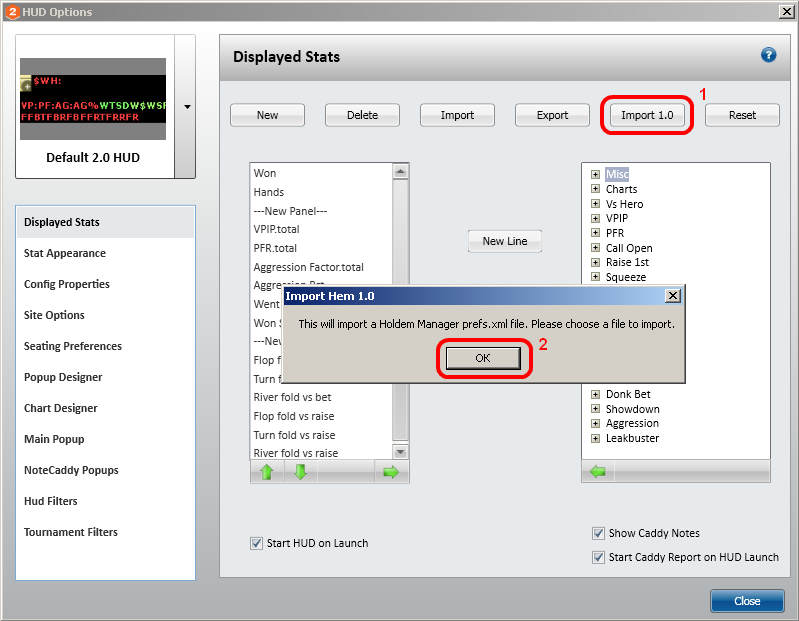Expand the Donk Bet stats category
This screenshot has height=621, width=799.
[595, 394]
